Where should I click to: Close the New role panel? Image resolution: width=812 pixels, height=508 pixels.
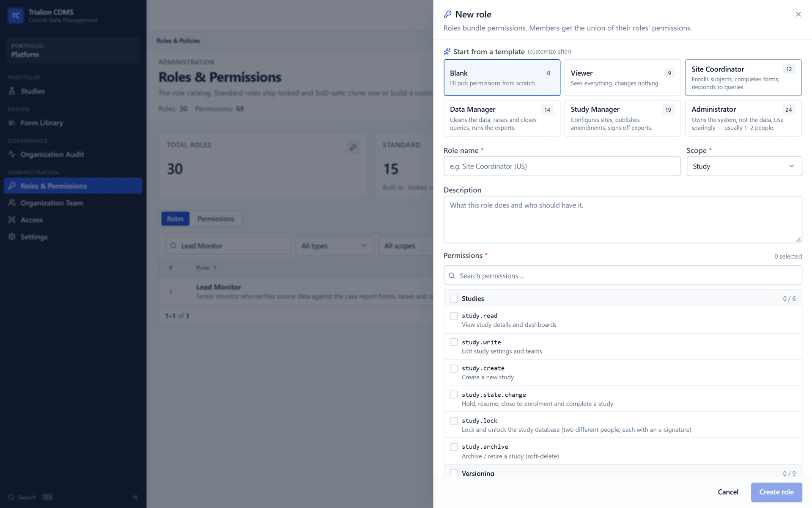(x=798, y=14)
